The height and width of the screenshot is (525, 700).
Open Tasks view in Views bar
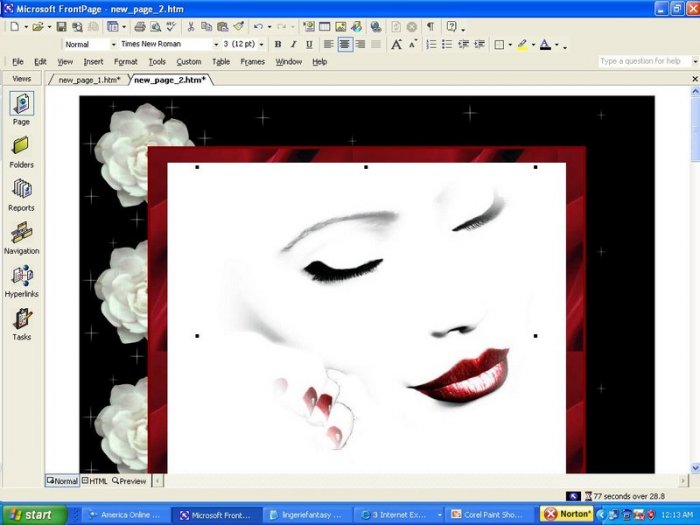[21, 325]
